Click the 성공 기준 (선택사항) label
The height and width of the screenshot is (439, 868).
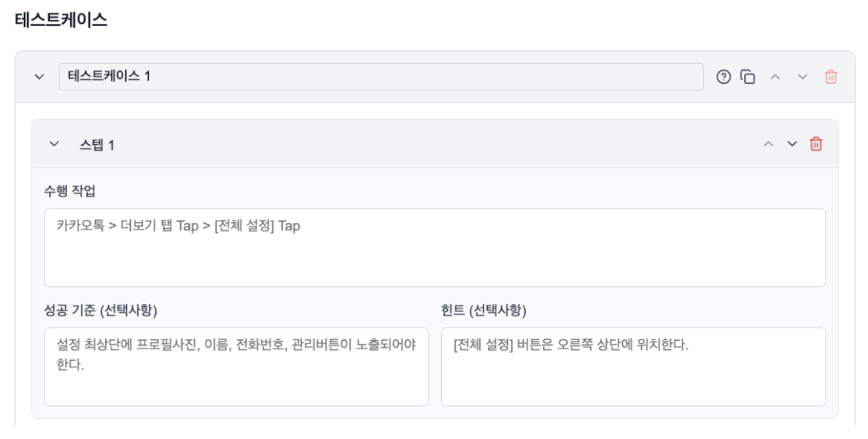[x=100, y=310]
